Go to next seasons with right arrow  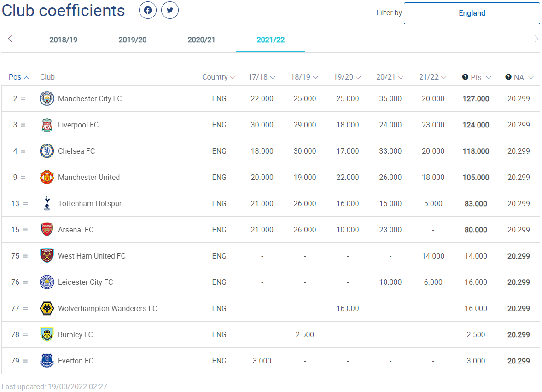click(536, 39)
